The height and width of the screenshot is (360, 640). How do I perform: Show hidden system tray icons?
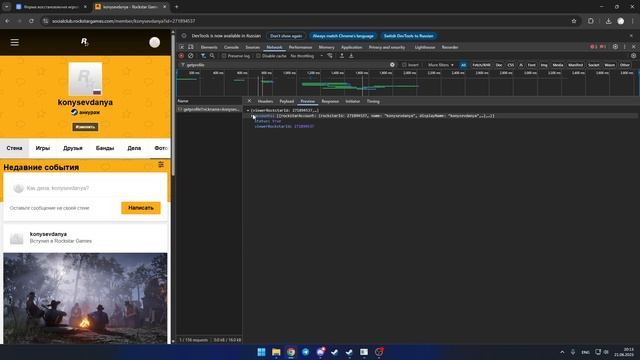[x=562, y=352]
